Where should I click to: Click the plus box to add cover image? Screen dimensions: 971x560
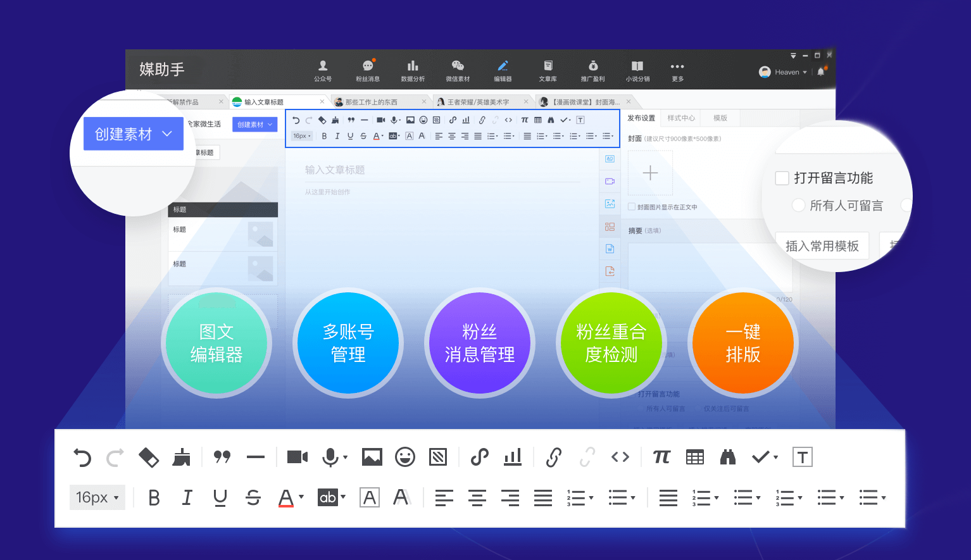[x=650, y=173]
